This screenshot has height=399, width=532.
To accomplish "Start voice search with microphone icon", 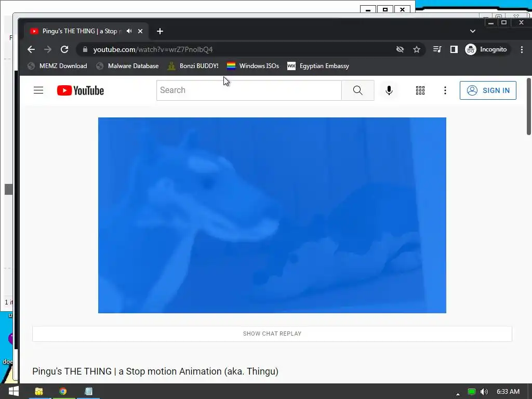I will coord(389,90).
